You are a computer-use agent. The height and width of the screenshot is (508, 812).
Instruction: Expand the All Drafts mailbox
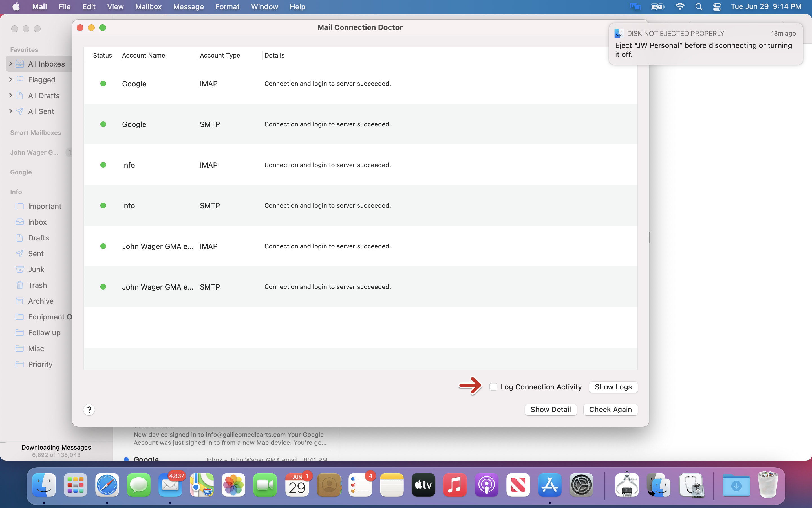[x=10, y=95]
